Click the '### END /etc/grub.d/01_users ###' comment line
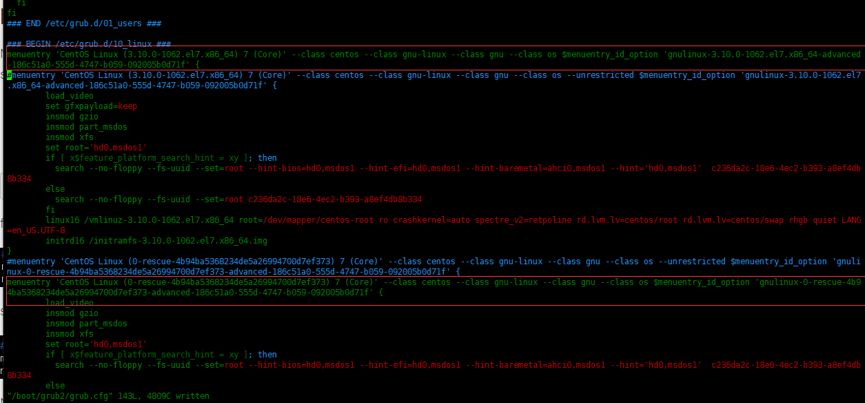The height and width of the screenshot is (403, 865). (x=84, y=23)
